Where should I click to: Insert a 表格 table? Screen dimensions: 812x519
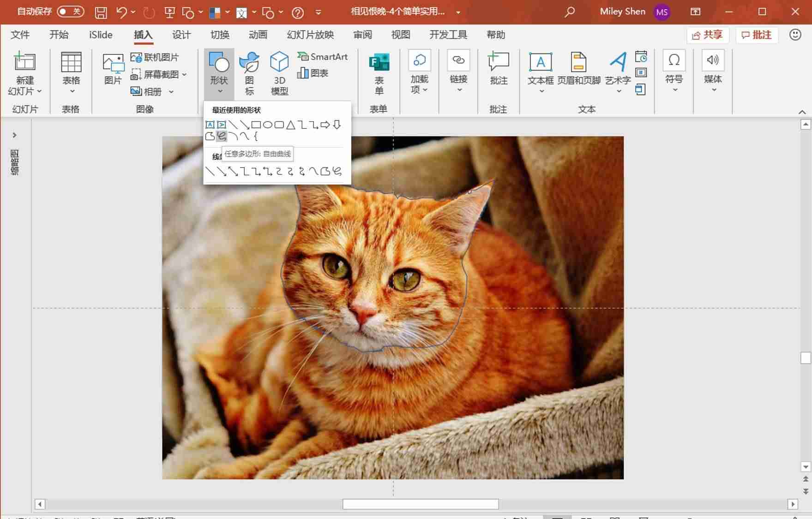click(x=71, y=72)
